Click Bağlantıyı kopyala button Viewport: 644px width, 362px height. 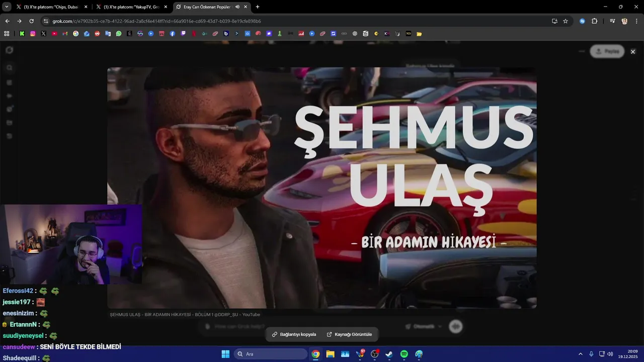pos(294,334)
